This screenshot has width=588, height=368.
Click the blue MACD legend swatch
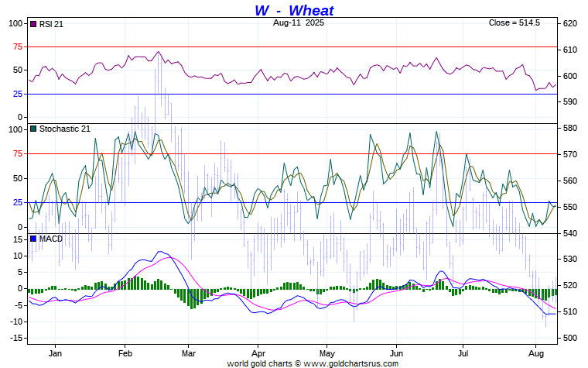point(33,239)
